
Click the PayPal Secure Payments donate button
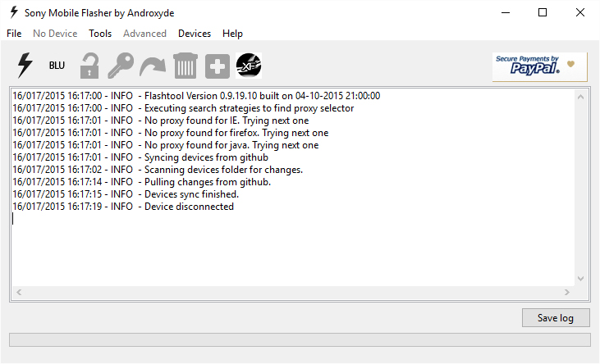pyautogui.click(x=539, y=67)
